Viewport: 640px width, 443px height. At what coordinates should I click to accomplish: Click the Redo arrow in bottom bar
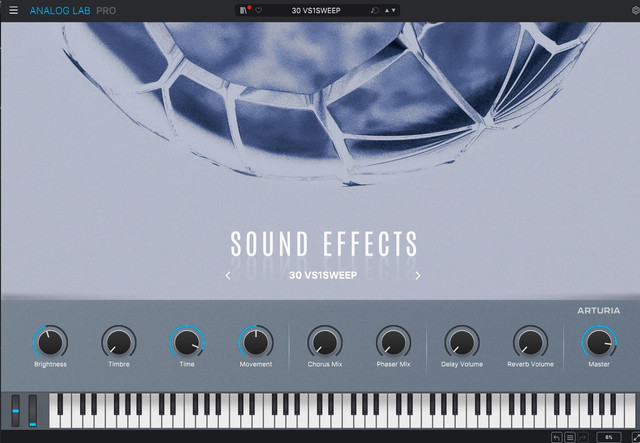click(x=583, y=437)
